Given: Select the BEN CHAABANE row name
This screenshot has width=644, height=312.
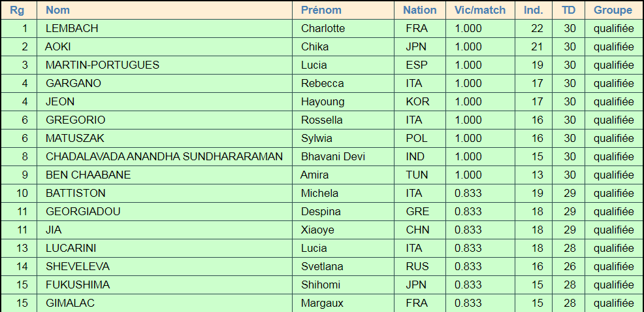Looking at the screenshot, I should point(88,175).
